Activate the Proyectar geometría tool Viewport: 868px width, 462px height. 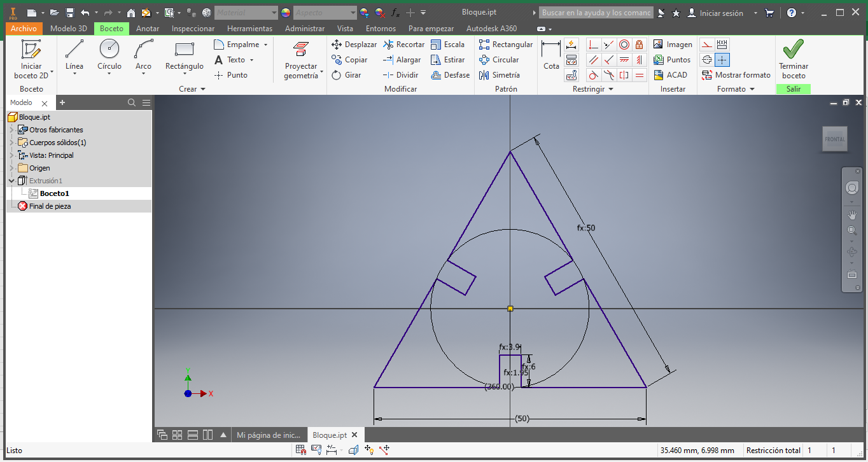[301, 60]
